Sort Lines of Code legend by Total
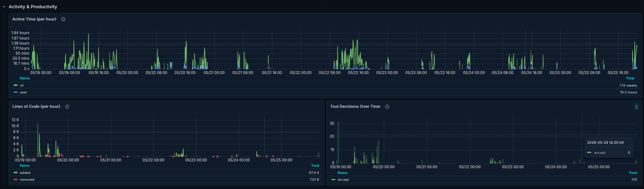Screen dimensions: 644x189 tap(315, 166)
